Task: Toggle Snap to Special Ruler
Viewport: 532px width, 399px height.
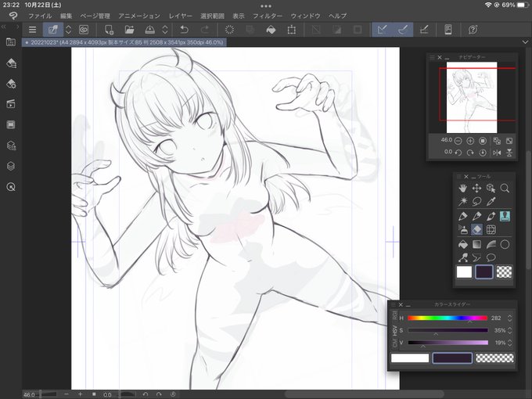Action: [402, 30]
